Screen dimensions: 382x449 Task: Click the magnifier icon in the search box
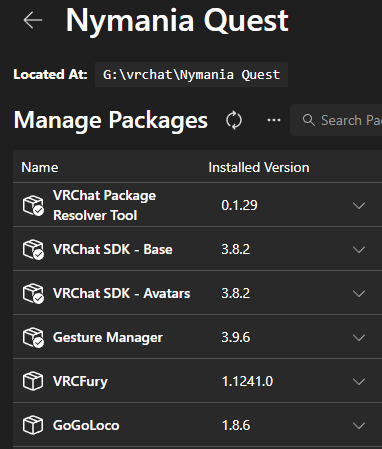pos(309,120)
